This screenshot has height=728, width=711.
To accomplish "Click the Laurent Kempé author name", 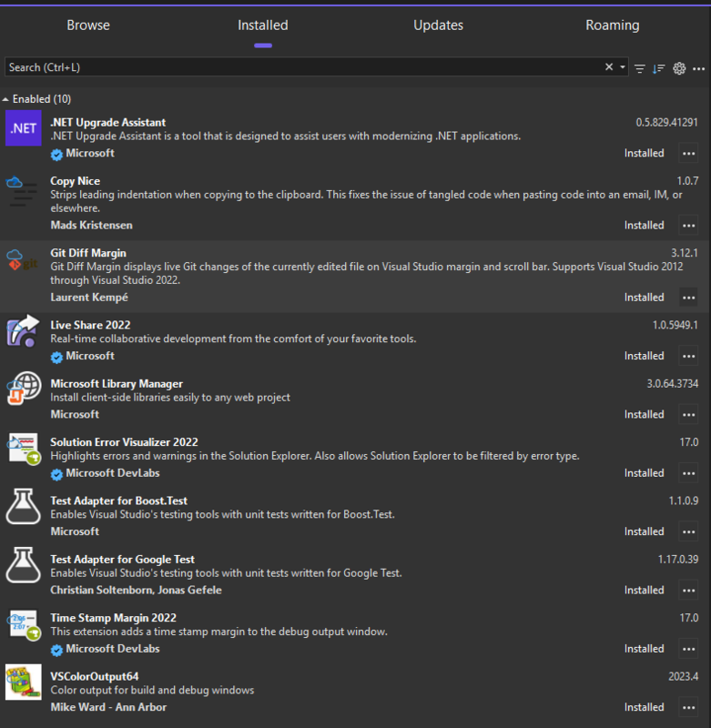I will tap(88, 298).
